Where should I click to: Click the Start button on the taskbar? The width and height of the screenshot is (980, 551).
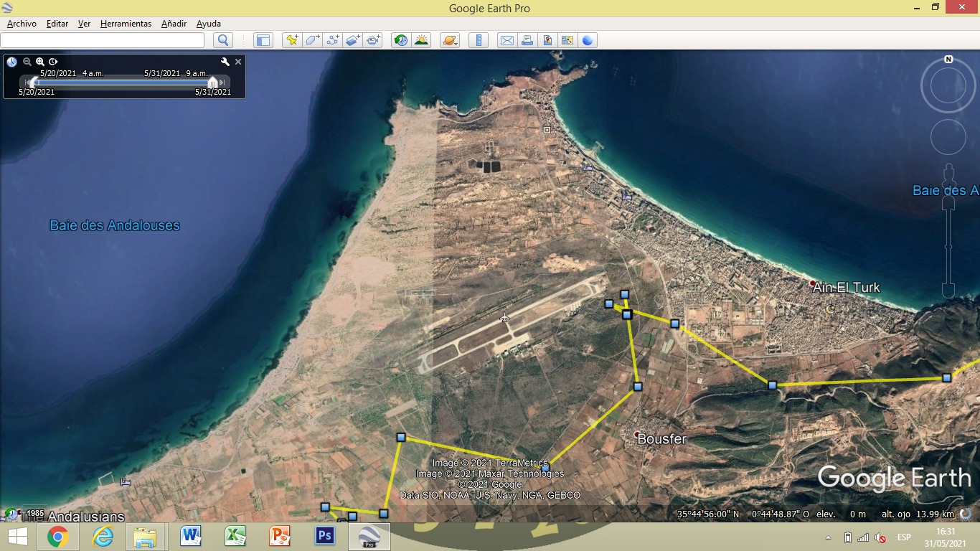tap(17, 537)
